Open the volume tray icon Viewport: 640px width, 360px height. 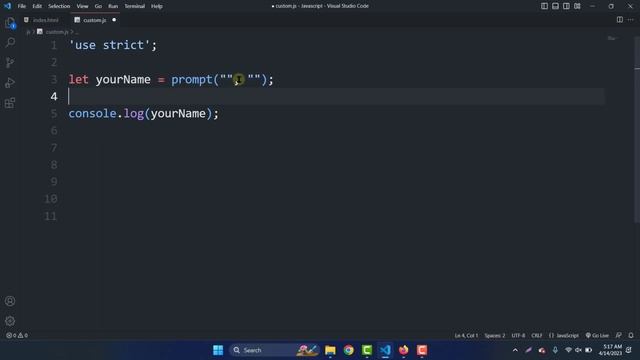pyautogui.click(x=578, y=350)
